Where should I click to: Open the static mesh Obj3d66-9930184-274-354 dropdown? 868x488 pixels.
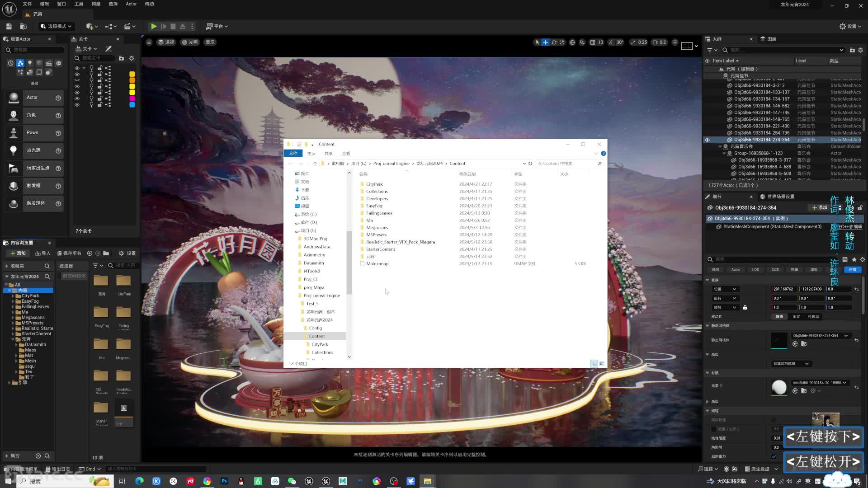point(820,336)
